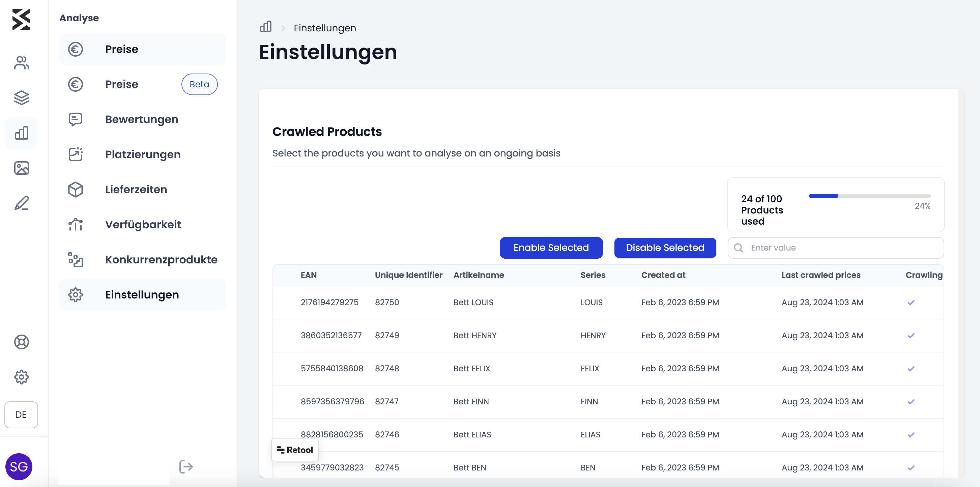The image size is (980, 487).
Task: Click the breadcrumb chart home icon
Action: pos(265,27)
